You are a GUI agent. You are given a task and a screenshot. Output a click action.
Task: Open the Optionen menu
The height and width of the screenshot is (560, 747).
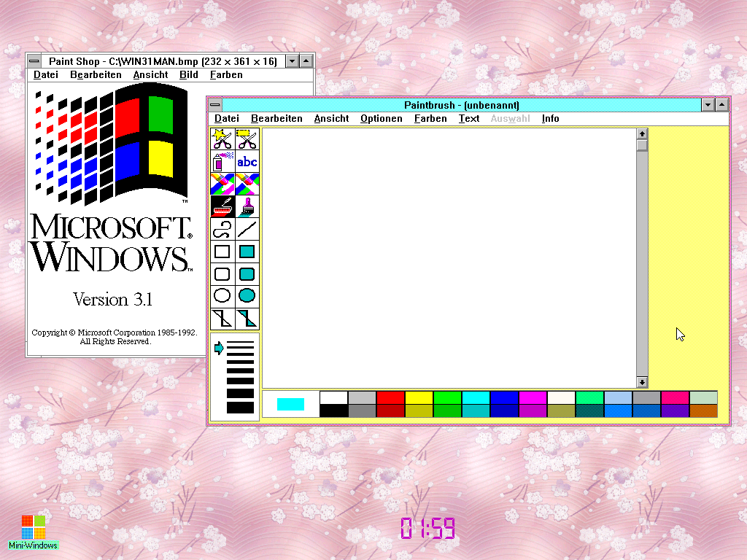tap(381, 119)
